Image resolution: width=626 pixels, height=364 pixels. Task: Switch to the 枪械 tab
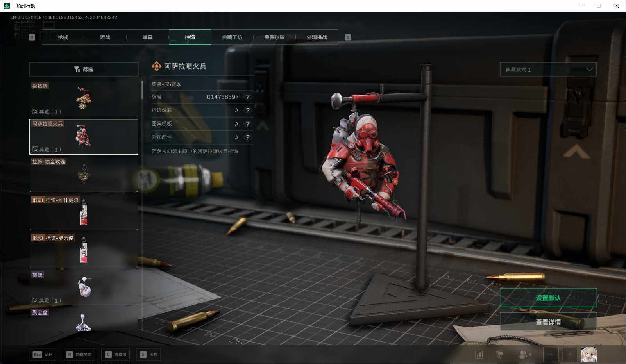(x=63, y=37)
